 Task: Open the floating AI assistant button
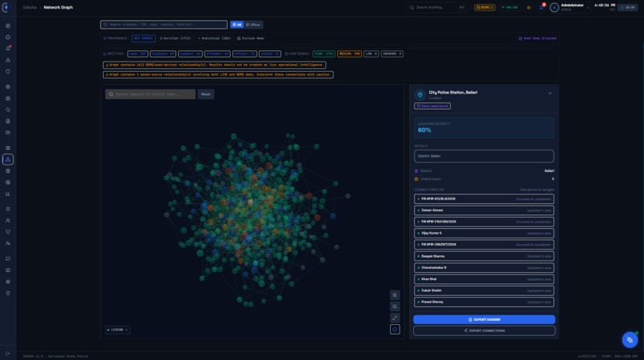click(x=630, y=340)
